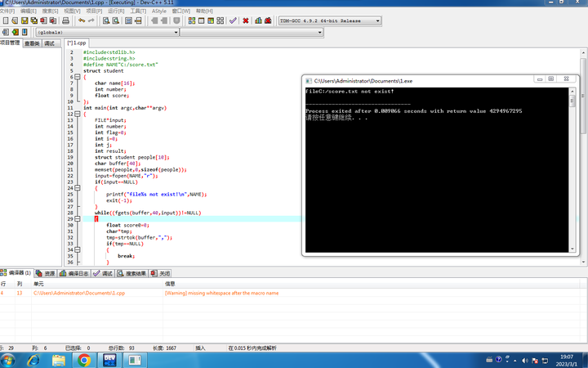Collapse the struct student fold marker
This screenshot has width=588, height=368.
77,77
